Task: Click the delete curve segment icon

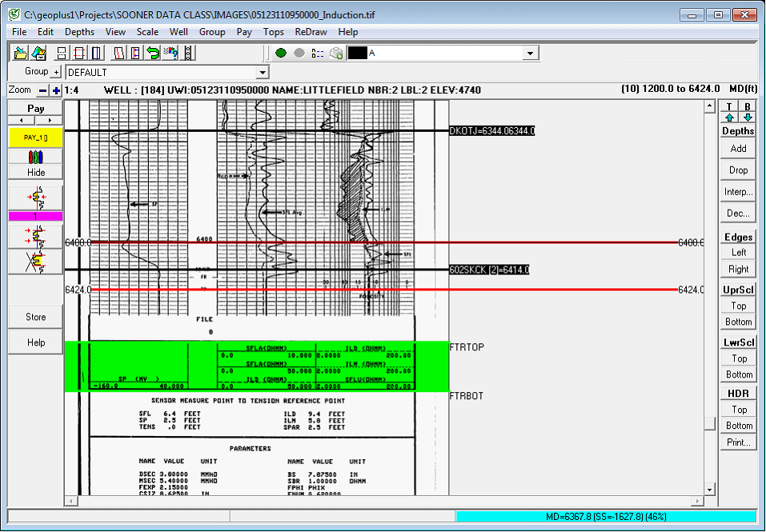Action: [x=35, y=259]
